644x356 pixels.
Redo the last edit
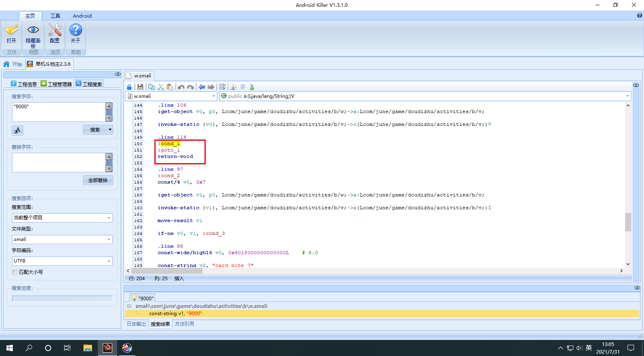(190, 87)
